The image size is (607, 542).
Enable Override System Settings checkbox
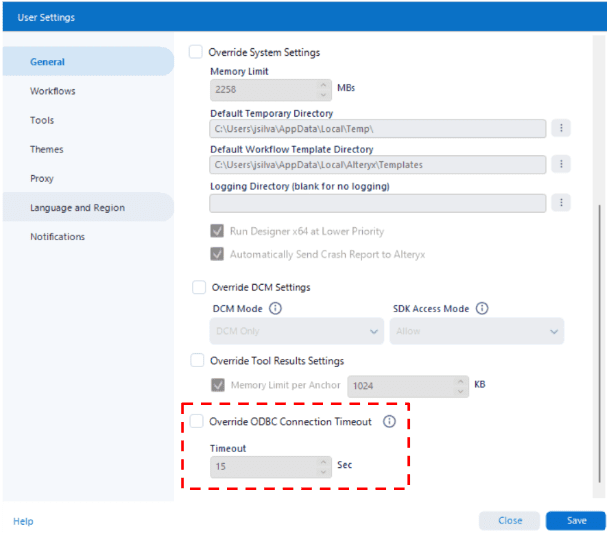(196, 52)
